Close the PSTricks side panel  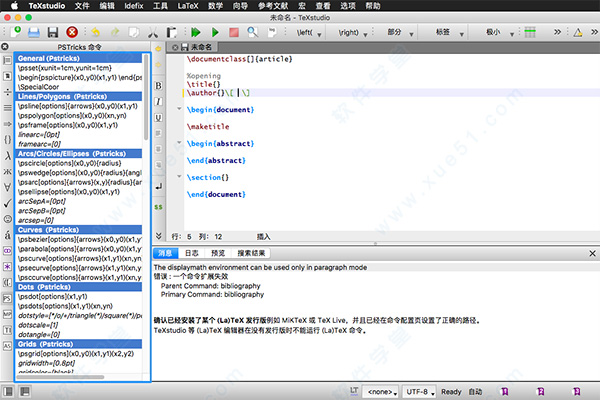pyautogui.click(x=5, y=47)
